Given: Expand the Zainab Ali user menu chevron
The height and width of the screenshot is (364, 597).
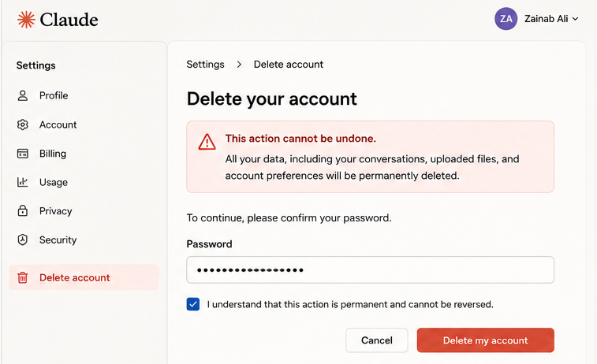Looking at the screenshot, I should pos(575,19).
